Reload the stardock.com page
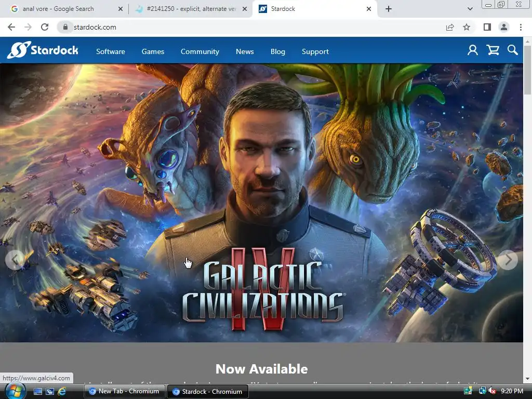Image resolution: width=532 pixels, height=399 pixels. point(45,27)
